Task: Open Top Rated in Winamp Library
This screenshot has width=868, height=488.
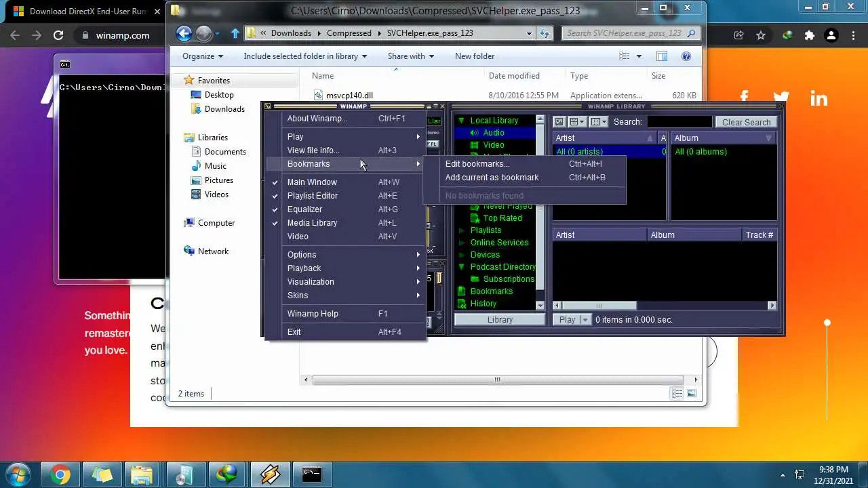Action: [x=502, y=218]
